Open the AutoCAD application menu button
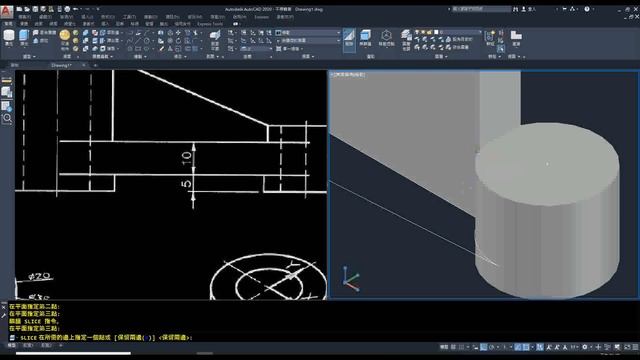Viewport: 640px width, 360px height. (x=7, y=11)
